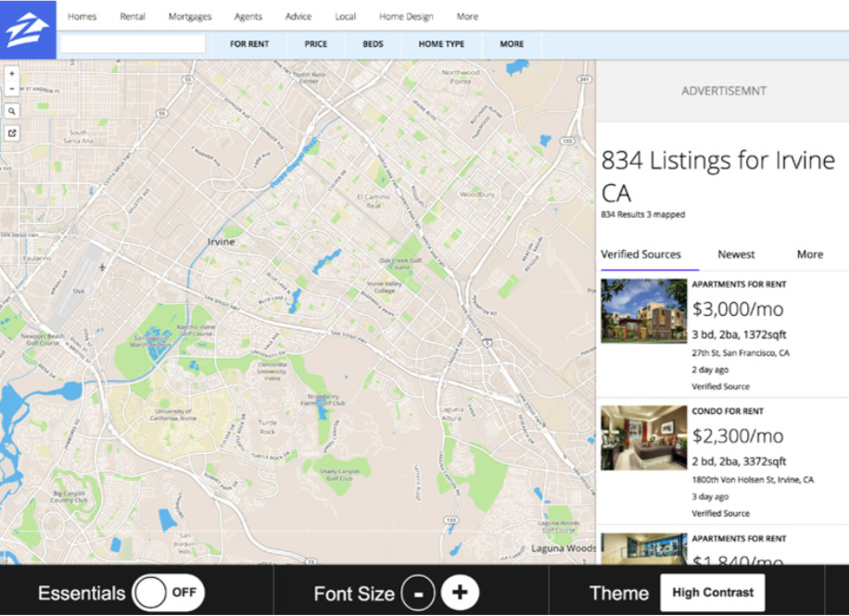The width and height of the screenshot is (849, 616).
Task: Click the map share/export icon
Action: pyautogui.click(x=12, y=132)
